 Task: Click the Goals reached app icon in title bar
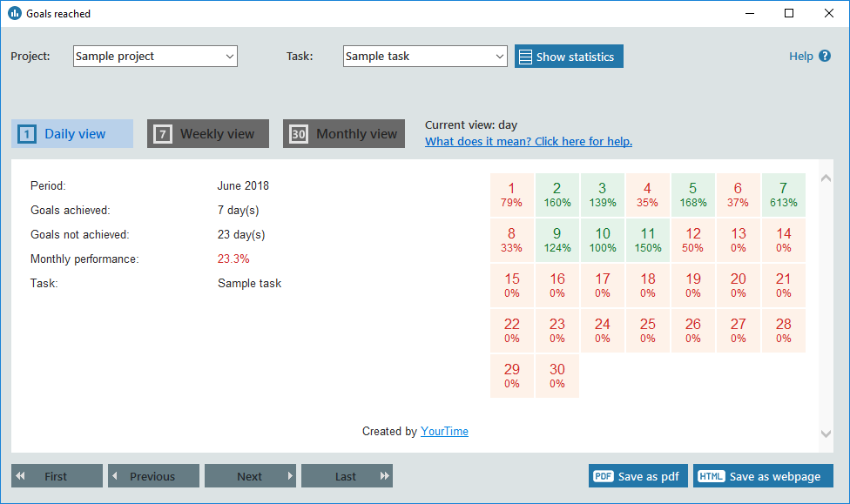(14, 14)
